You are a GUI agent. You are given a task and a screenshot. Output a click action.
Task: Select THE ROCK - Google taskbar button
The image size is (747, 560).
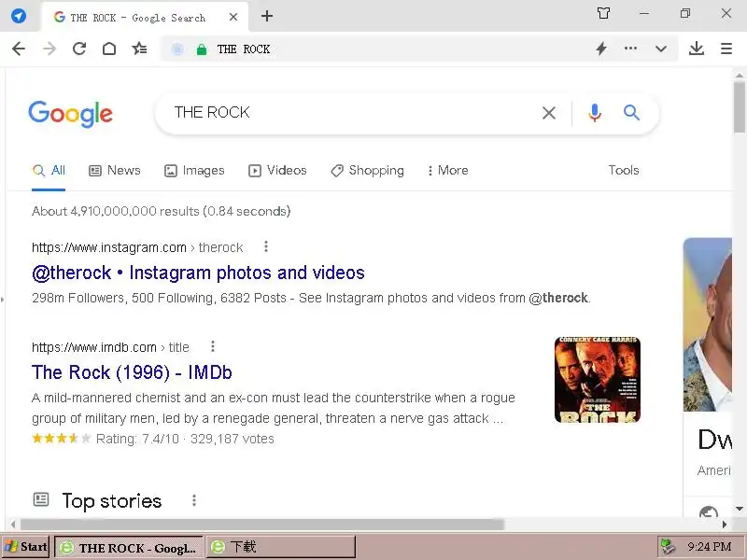click(x=129, y=548)
